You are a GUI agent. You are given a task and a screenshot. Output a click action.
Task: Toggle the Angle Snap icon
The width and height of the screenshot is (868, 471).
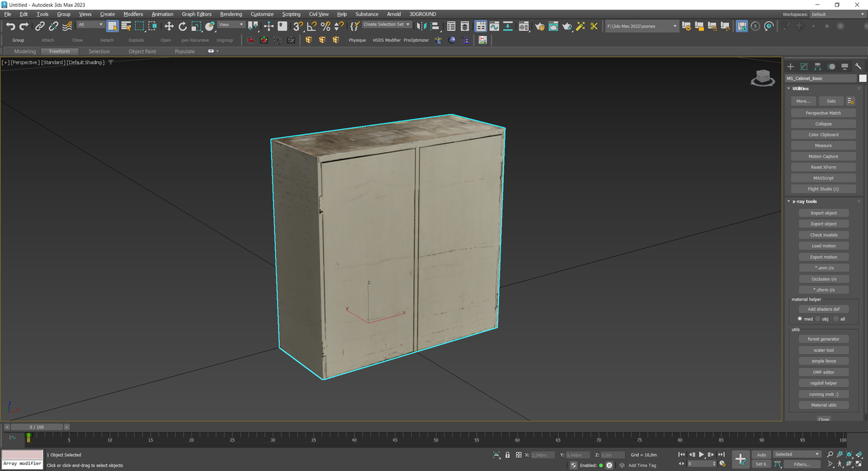point(311,26)
